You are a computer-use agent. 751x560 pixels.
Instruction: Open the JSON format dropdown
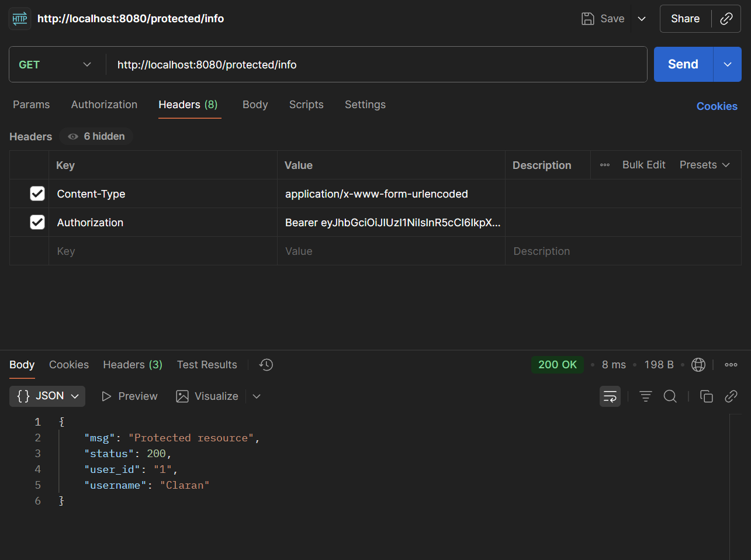pyautogui.click(x=47, y=396)
